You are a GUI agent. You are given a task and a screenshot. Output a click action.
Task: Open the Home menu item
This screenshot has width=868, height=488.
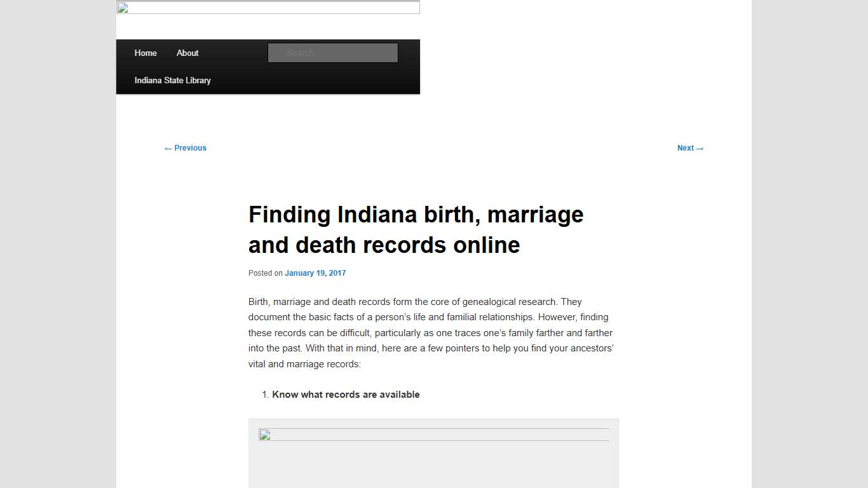[x=146, y=53]
